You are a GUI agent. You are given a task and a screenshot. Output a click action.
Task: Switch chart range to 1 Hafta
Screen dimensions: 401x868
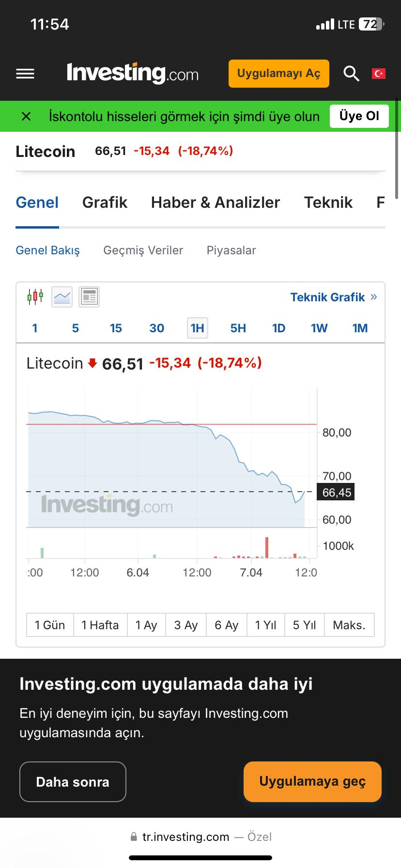click(100, 625)
